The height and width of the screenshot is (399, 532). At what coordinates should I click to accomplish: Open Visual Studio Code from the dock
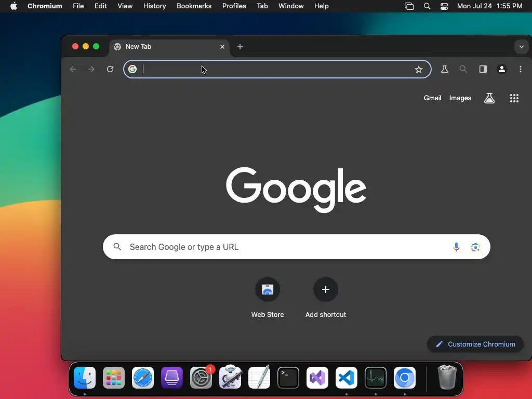(x=347, y=378)
